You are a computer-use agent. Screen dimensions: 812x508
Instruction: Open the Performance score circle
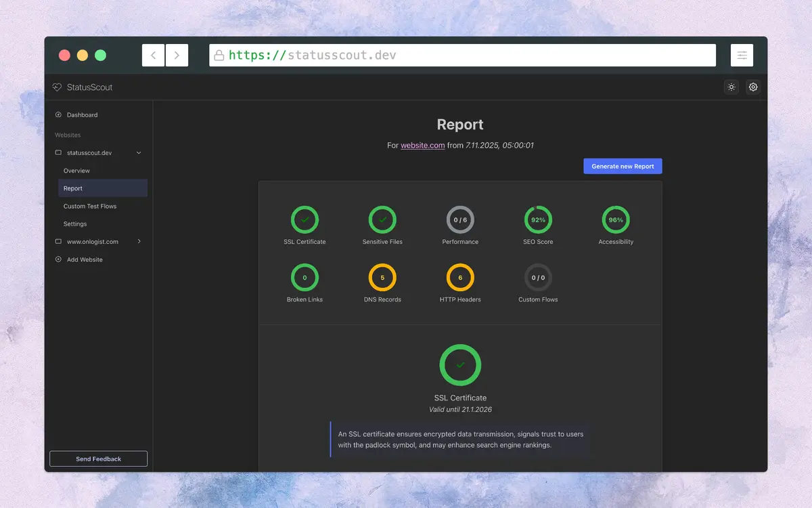pos(460,220)
